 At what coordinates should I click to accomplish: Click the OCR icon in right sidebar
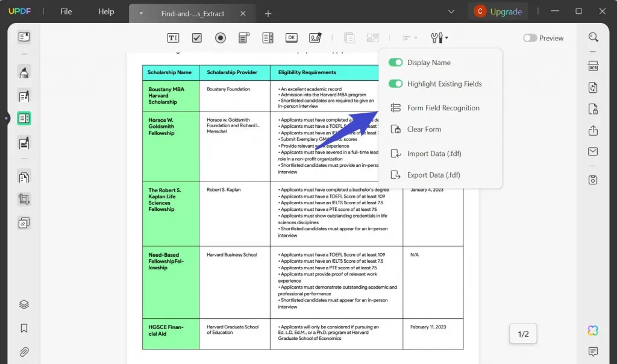pyautogui.click(x=593, y=66)
